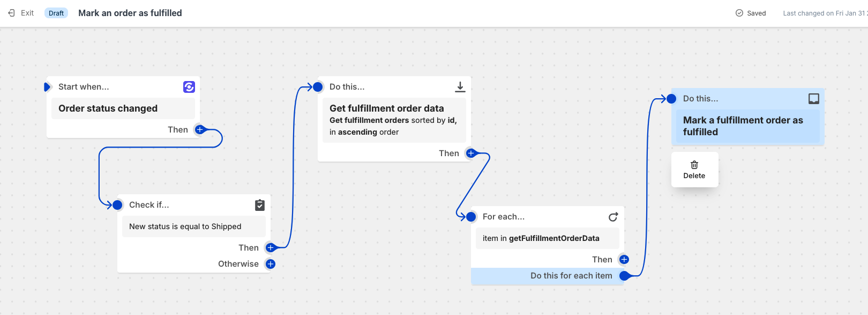Click the Saved checkmark status icon

tap(739, 13)
